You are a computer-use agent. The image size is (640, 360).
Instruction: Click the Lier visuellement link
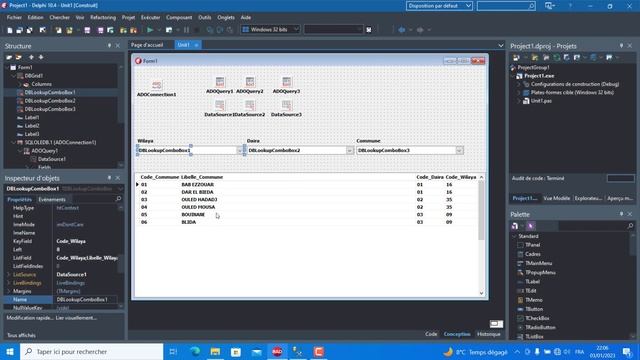point(76,318)
